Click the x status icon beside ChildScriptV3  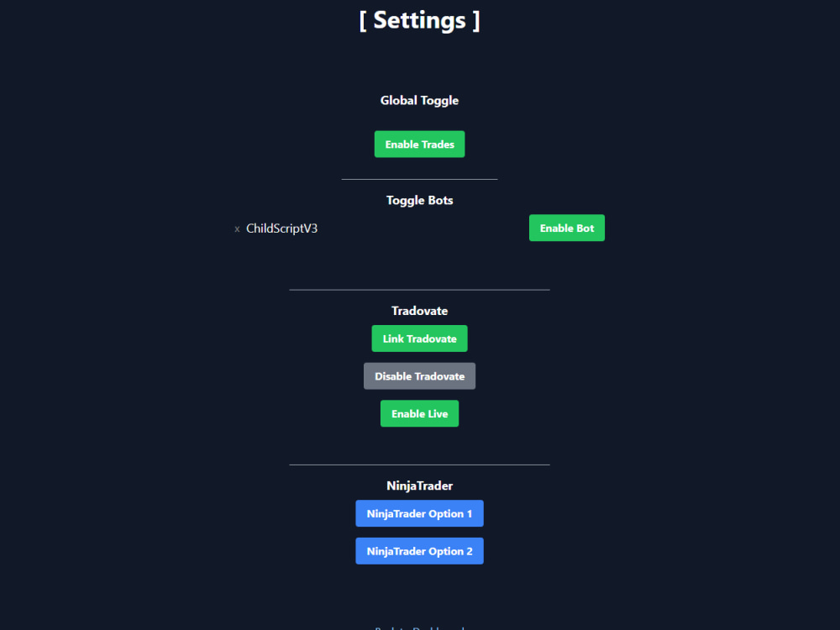(x=237, y=228)
